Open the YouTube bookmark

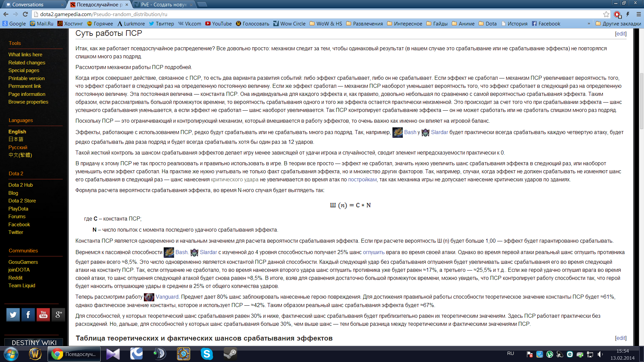218,24
